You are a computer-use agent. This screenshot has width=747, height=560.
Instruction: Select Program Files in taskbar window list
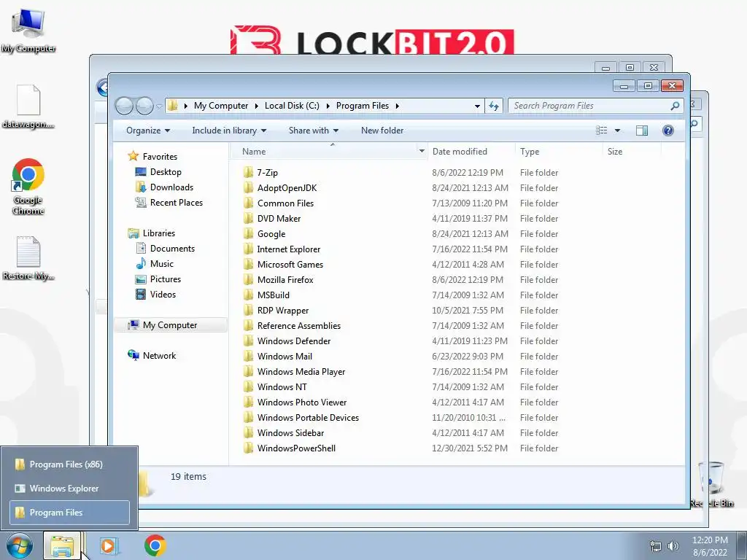[69, 513]
